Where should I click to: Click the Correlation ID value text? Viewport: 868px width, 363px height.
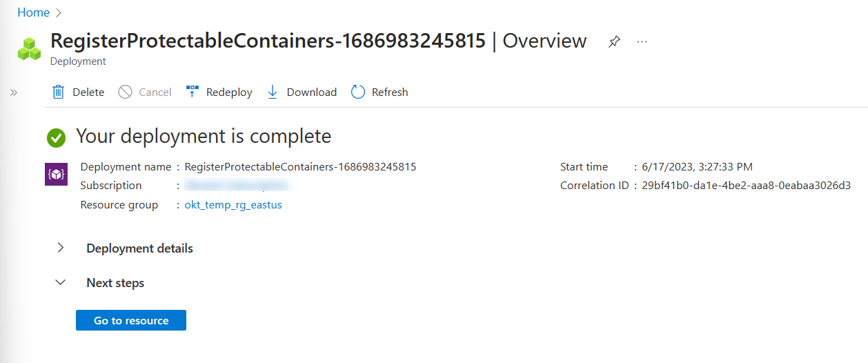click(746, 186)
